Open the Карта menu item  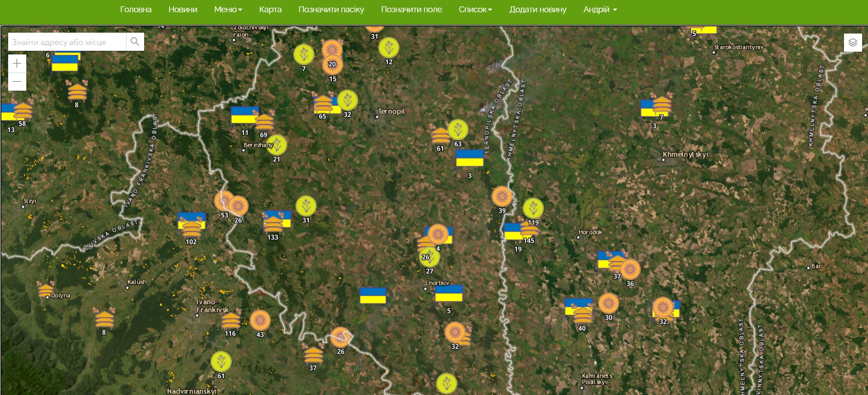(x=270, y=10)
